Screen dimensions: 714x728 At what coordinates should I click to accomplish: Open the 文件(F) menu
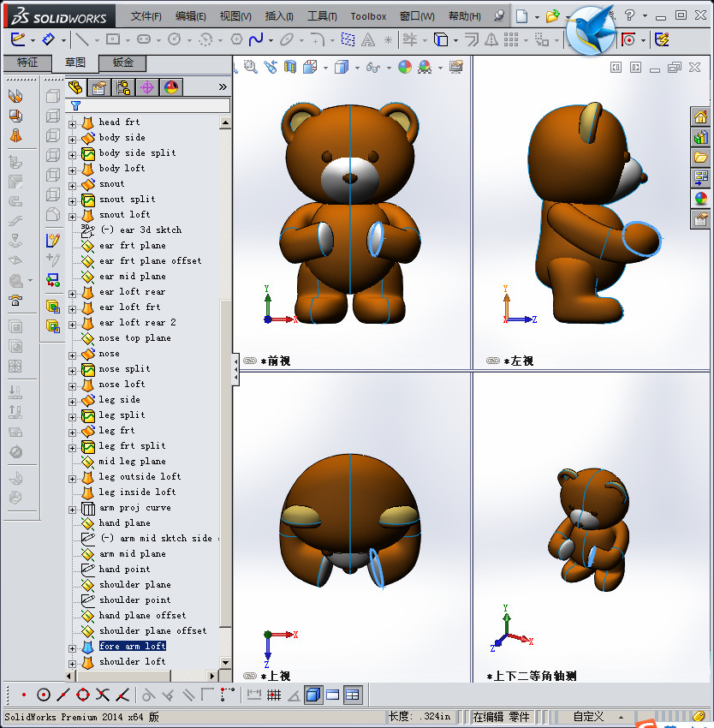pos(146,17)
